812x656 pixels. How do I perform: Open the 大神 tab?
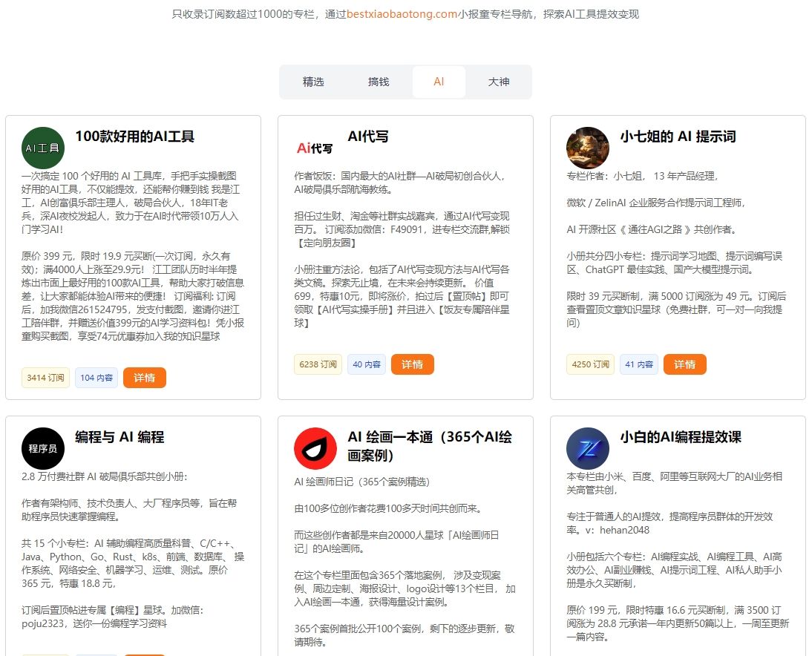point(499,82)
